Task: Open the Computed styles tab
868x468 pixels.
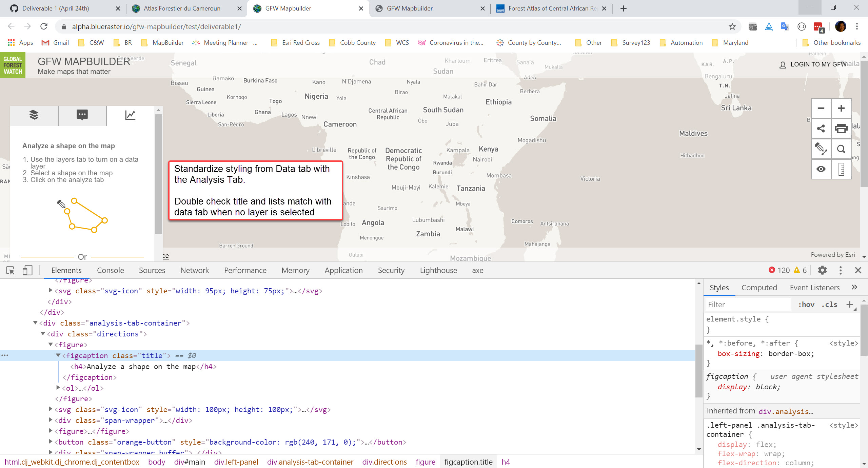Action: (759, 287)
